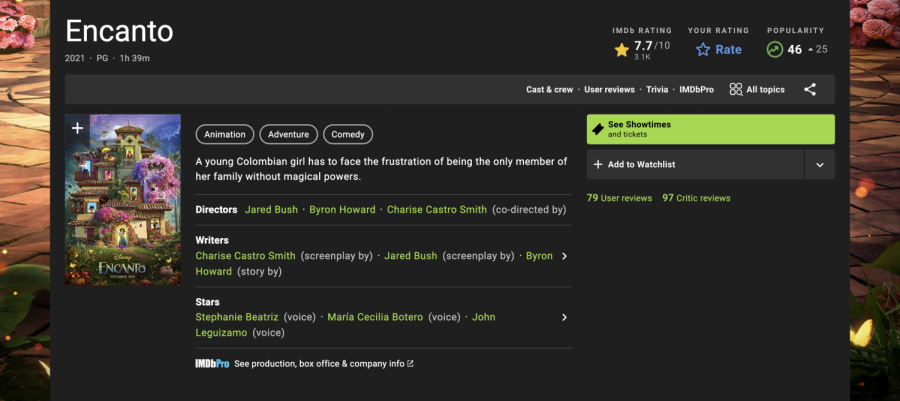Open Cast & crew page
This screenshot has width=900, height=401.
tap(549, 89)
